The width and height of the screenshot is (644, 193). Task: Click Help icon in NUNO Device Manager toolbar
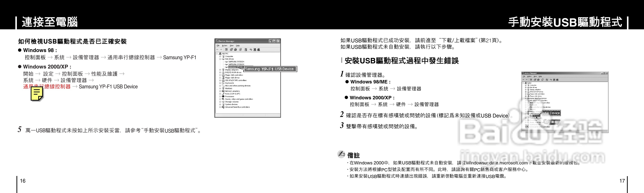[542, 80]
